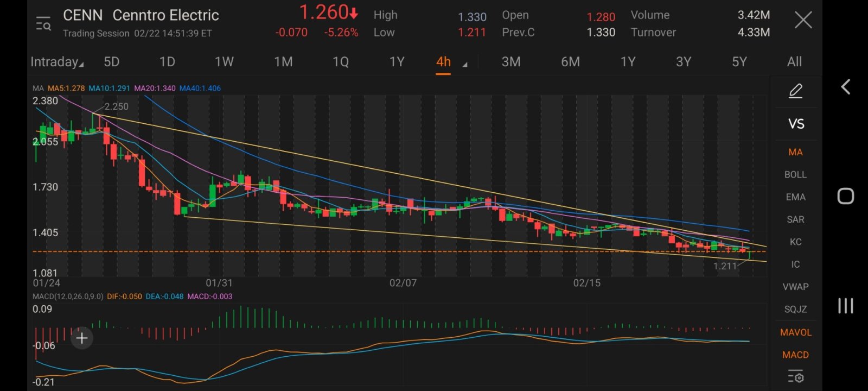The height and width of the screenshot is (391, 868).
Task: Expand the arrow beside the 4h tab
Action: 465,65
